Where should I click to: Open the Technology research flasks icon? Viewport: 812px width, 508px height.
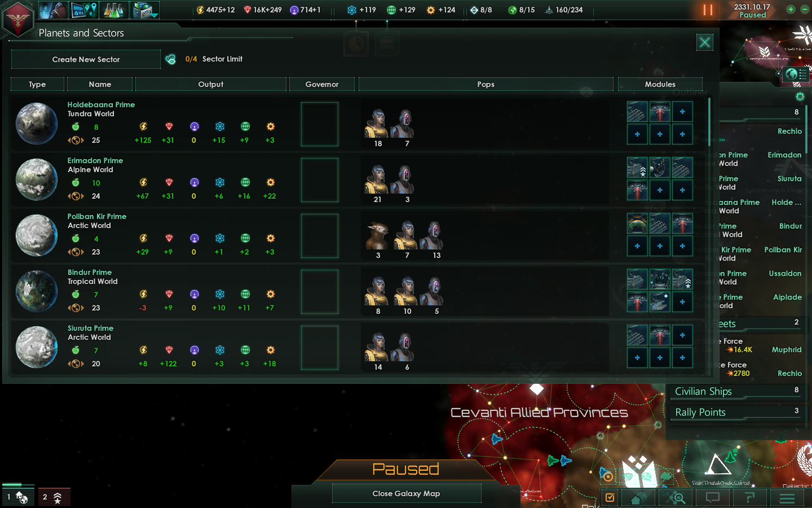pos(114,10)
